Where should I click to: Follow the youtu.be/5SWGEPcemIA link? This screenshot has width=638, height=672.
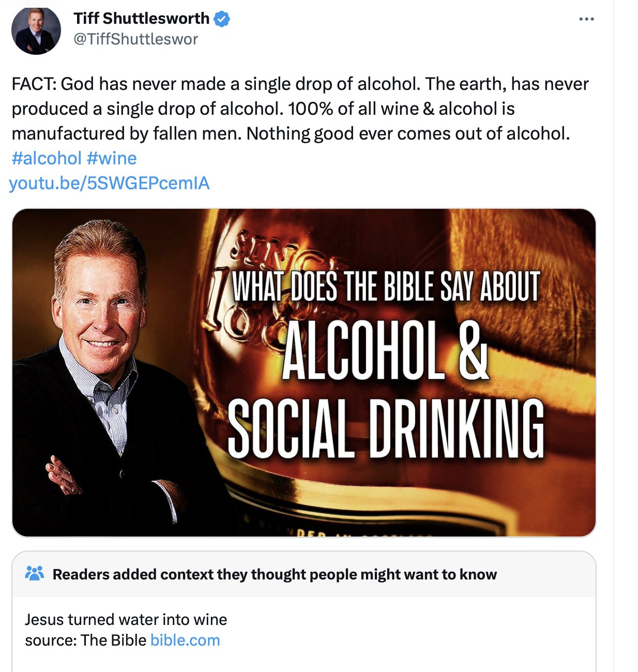109,183
